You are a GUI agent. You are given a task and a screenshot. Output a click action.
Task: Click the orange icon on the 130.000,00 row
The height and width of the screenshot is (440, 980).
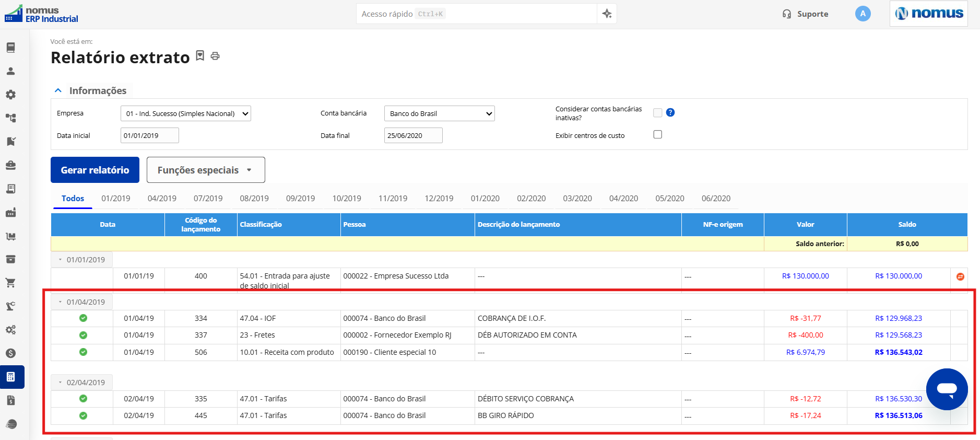(x=960, y=276)
